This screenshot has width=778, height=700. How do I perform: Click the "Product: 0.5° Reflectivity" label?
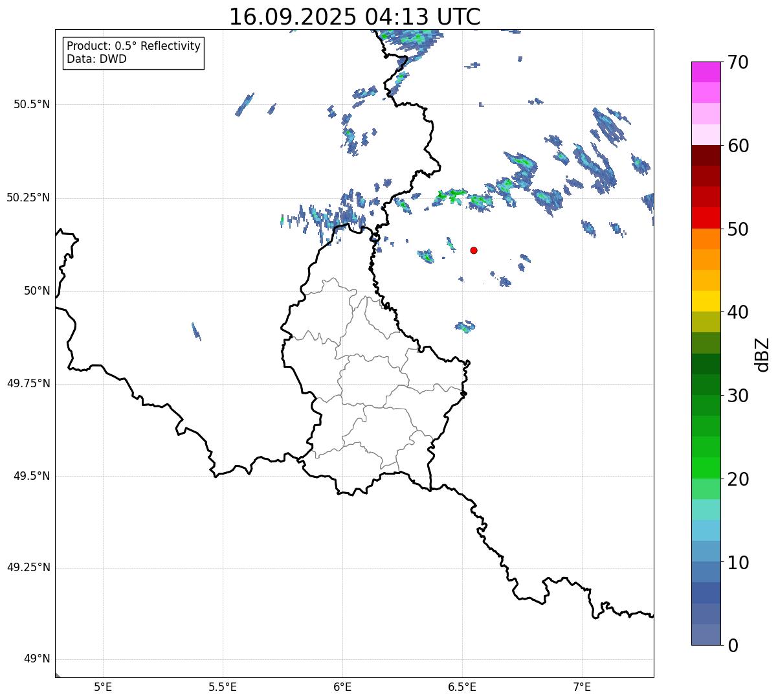click(133, 46)
